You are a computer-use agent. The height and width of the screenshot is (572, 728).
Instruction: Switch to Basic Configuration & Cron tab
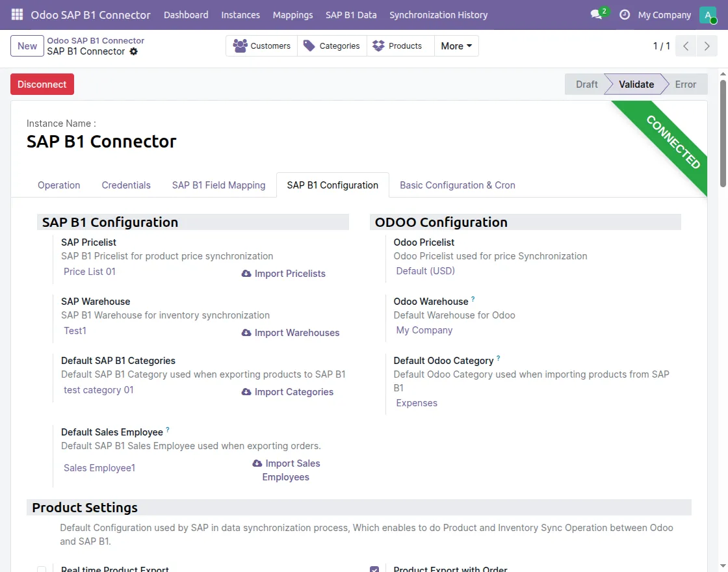click(458, 185)
